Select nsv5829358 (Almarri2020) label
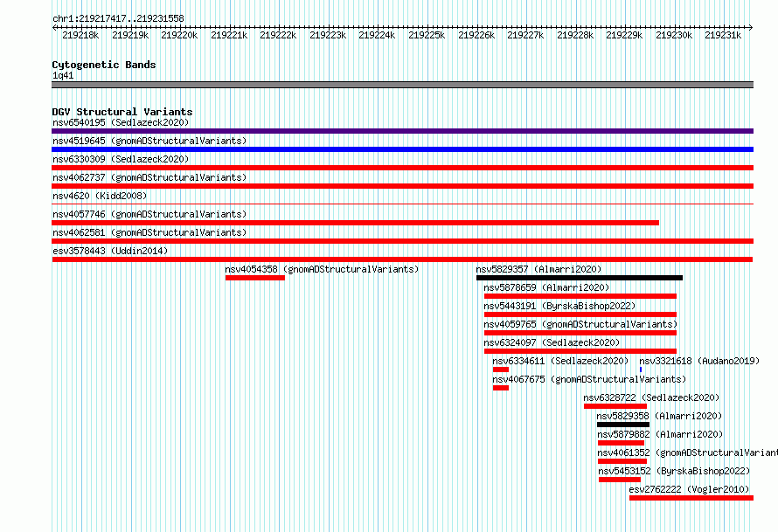The image size is (778, 532). click(x=659, y=416)
